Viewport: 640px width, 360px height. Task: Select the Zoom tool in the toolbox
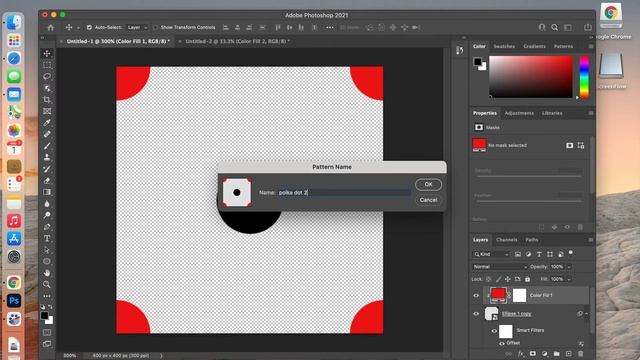pyautogui.click(x=47, y=284)
